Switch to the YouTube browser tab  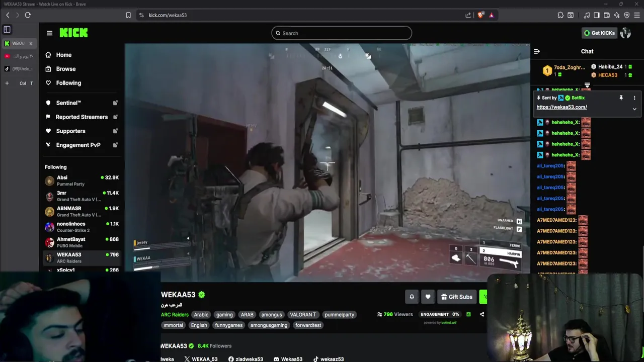click(19, 56)
